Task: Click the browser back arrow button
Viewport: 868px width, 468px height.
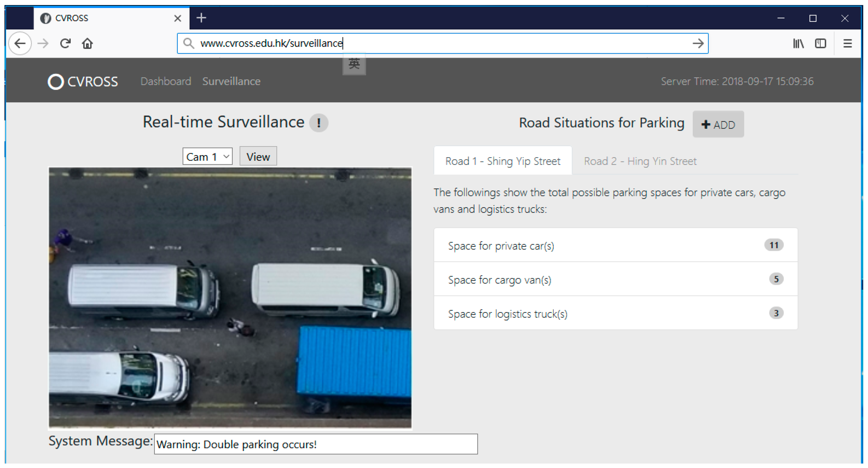Action: (x=20, y=44)
